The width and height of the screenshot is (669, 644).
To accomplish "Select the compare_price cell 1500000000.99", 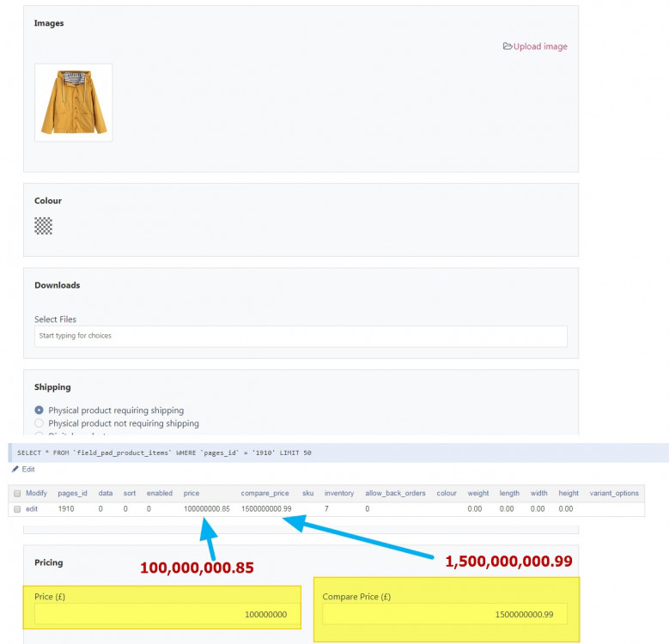I will click(x=266, y=509).
